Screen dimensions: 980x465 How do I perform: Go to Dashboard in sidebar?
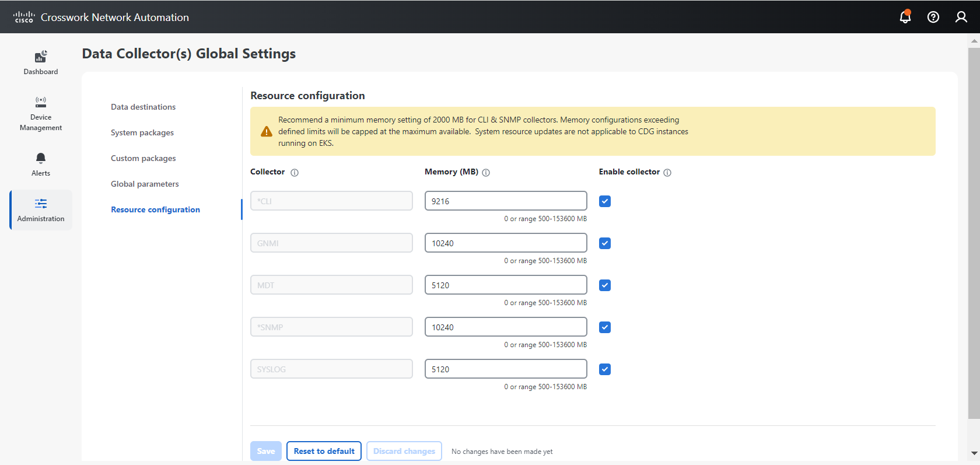pos(41,63)
